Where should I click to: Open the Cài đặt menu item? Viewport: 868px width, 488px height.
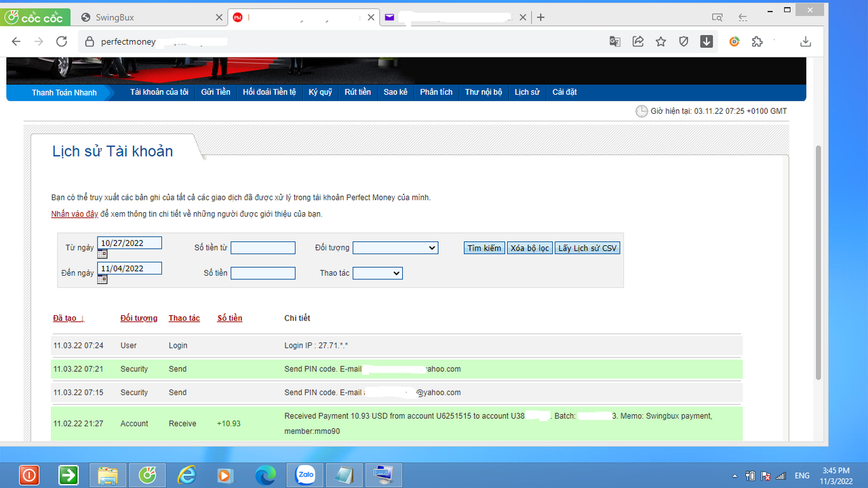564,92
